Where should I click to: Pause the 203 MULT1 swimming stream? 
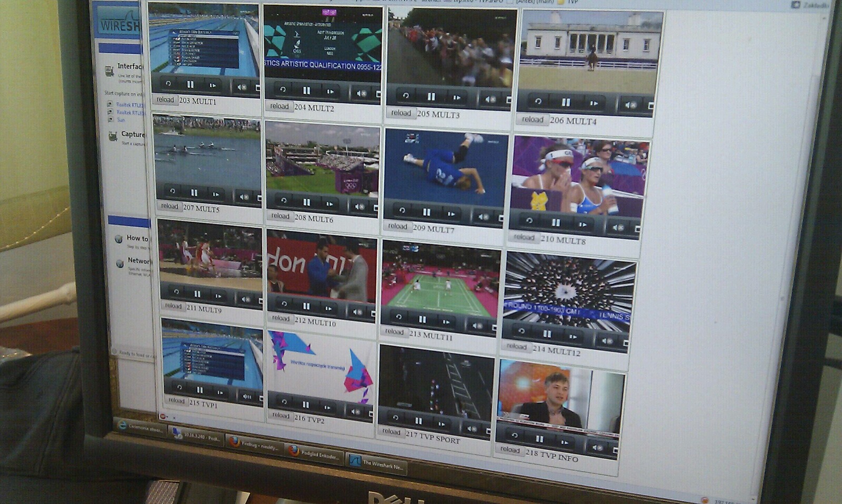click(190, 84)
